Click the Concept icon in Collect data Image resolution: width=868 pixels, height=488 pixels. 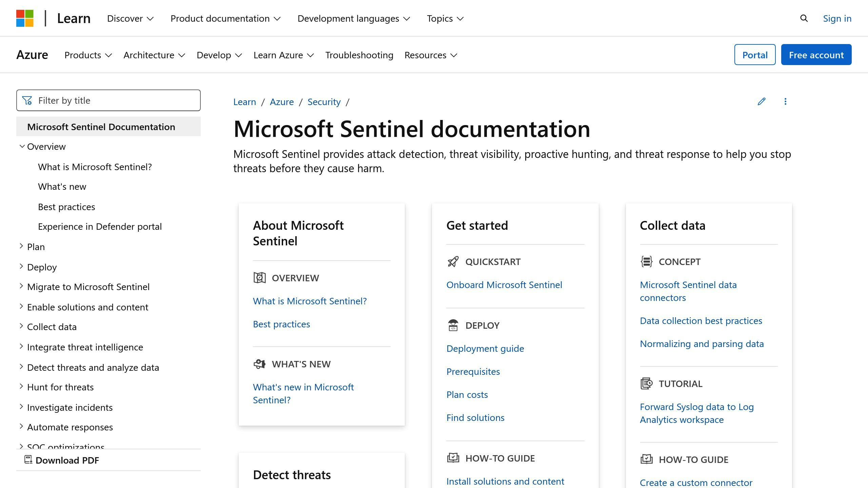click(x=646, y=262)
